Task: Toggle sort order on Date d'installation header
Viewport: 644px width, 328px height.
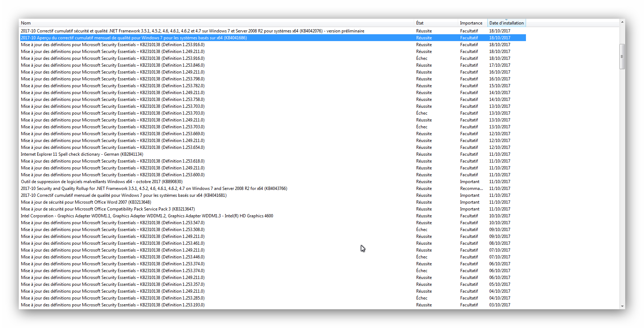Action: [506, 23]
